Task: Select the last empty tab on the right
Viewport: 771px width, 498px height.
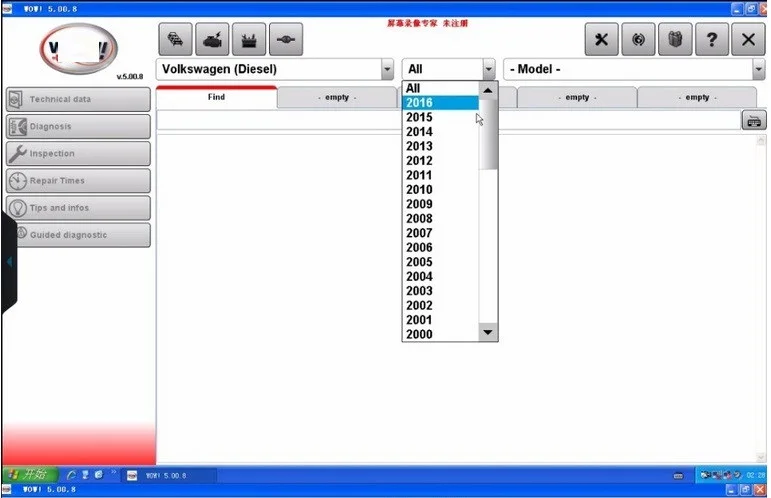Action: click(697, 97)
